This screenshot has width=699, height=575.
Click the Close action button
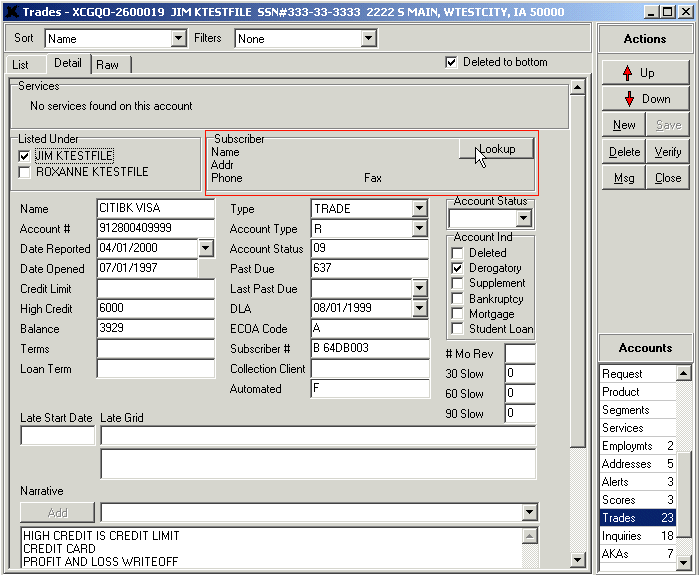tap(667, 178)
